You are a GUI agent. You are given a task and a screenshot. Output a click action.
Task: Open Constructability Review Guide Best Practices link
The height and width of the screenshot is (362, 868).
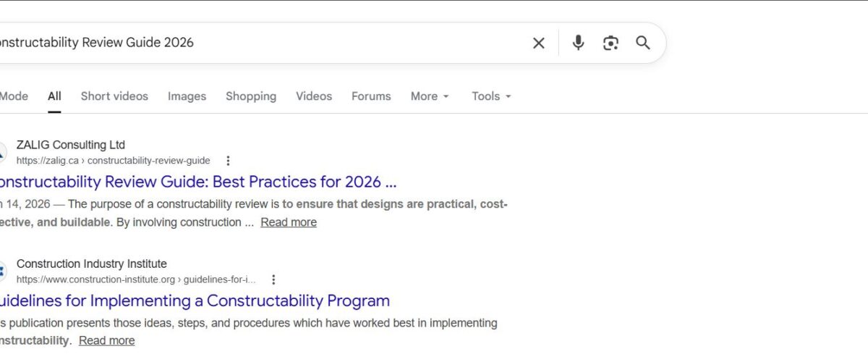click(195, 182)
